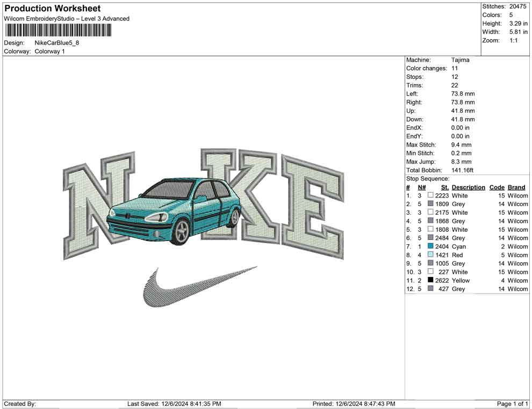Select the Red 1421 thread swatch
This screenshot has width=532, height=409.
click(x=430, y=255)
